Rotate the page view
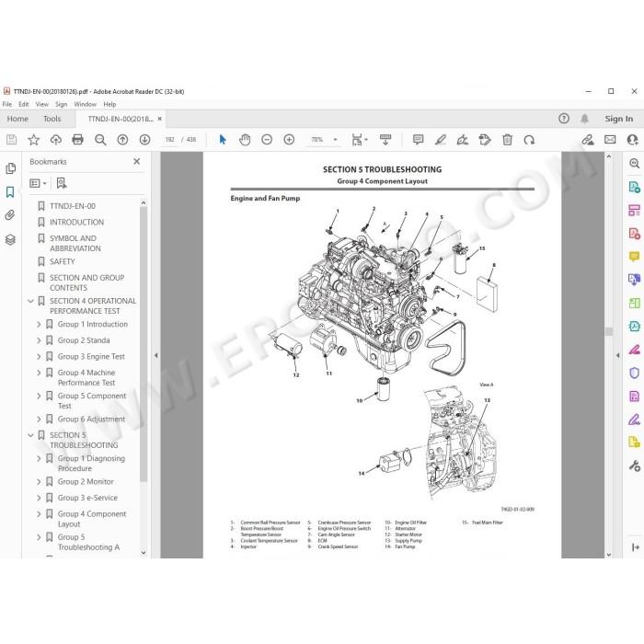Viewport: 644px width, 644px height. click(529, 140)
